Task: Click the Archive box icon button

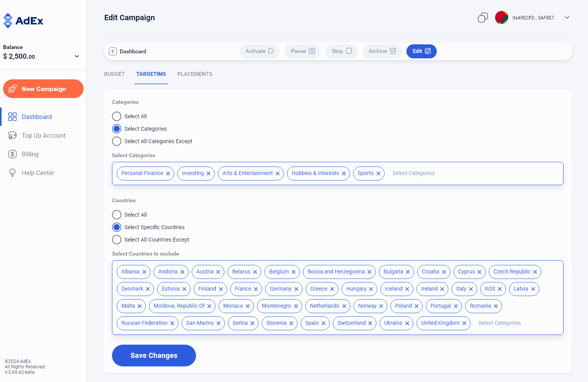Action: 393,51
